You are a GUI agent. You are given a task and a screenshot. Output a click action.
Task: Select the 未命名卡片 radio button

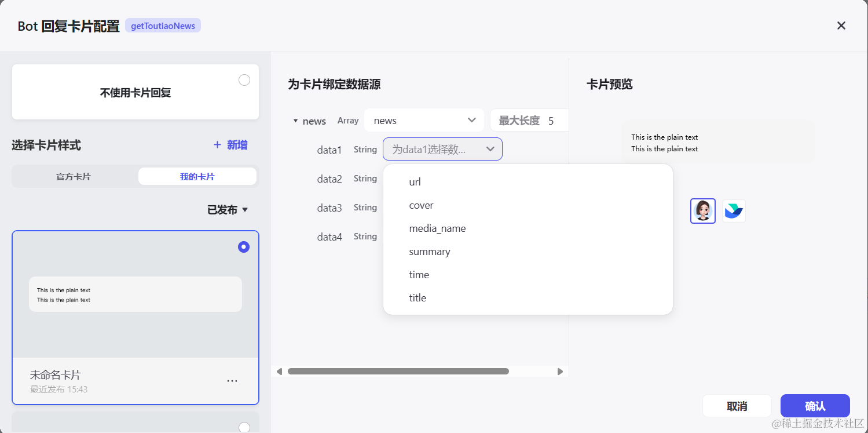point(244,247)
